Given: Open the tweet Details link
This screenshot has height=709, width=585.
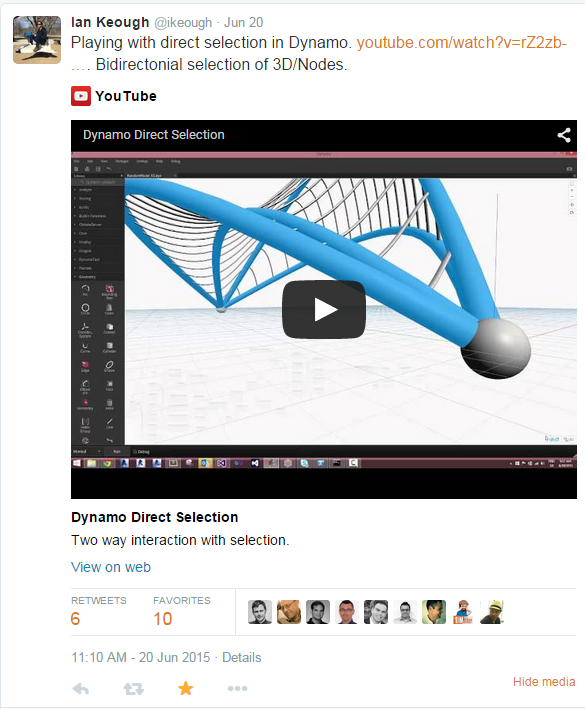Looking at the screenshot, I should (x=241, y=657).
